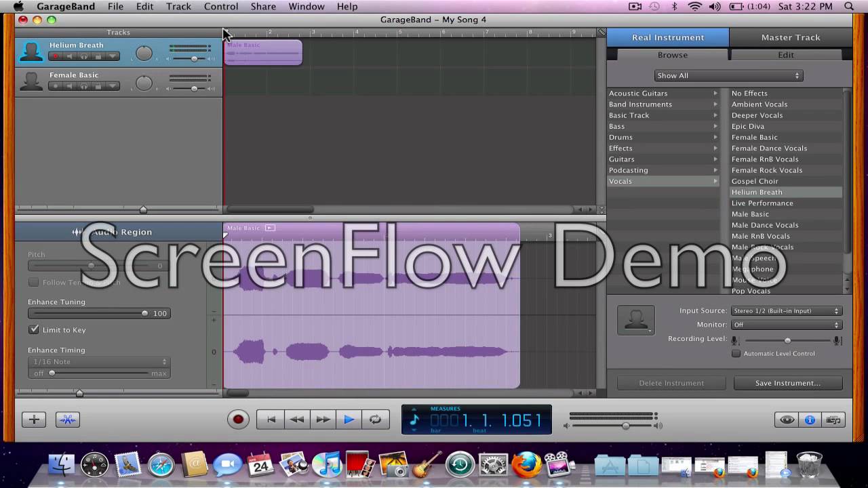Enable recording on the Helium Breath track
The height and width of the screenshot is (488, 868).
click(56, 56)
